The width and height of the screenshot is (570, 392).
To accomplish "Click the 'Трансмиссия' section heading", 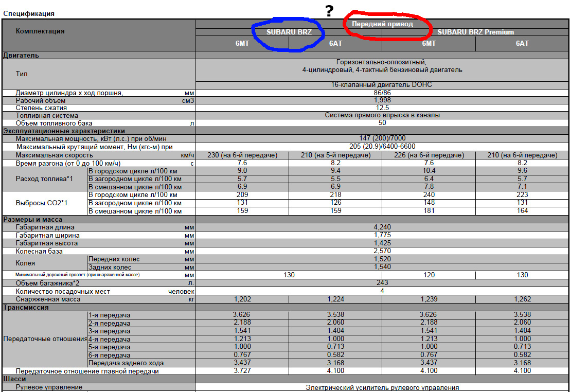I will point(26,308).
